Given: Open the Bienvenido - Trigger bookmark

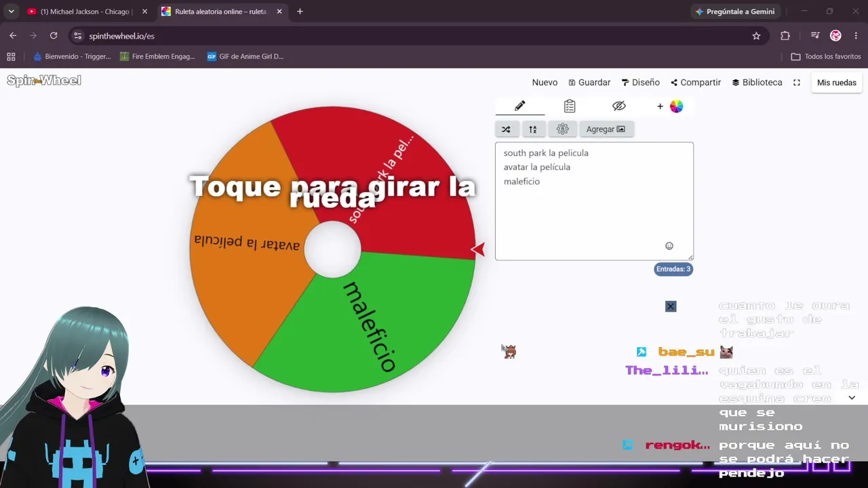Looking at the screenshot, I should pos(72,57).
